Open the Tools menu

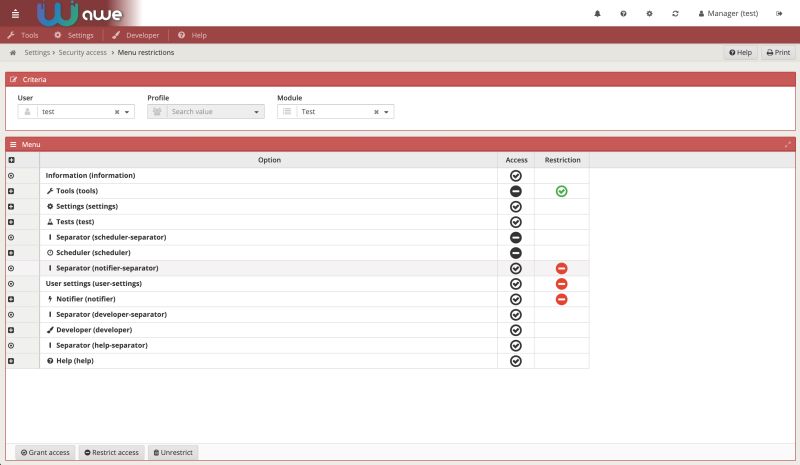(23, 35)
